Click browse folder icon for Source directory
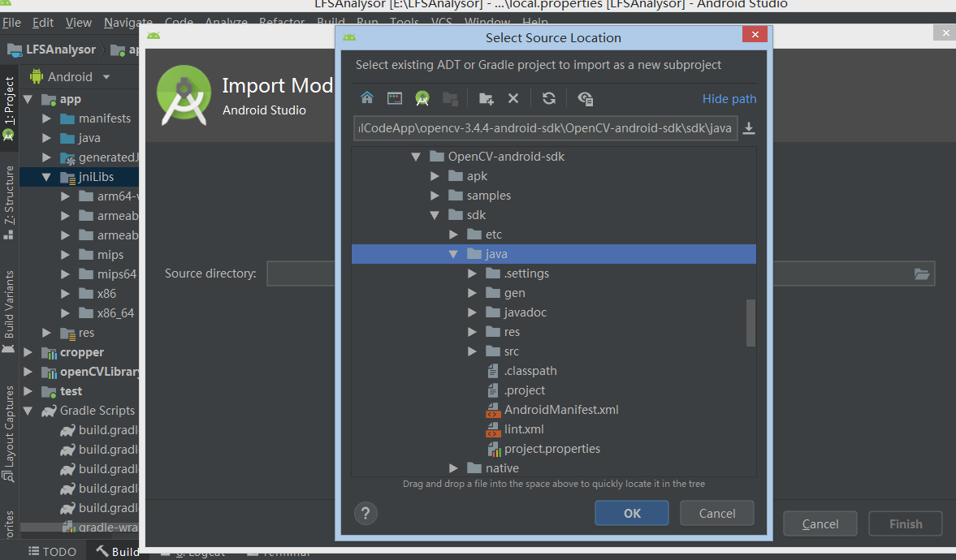Image resolution: width=956 pixels, height=560 pixels. [921, 274]
